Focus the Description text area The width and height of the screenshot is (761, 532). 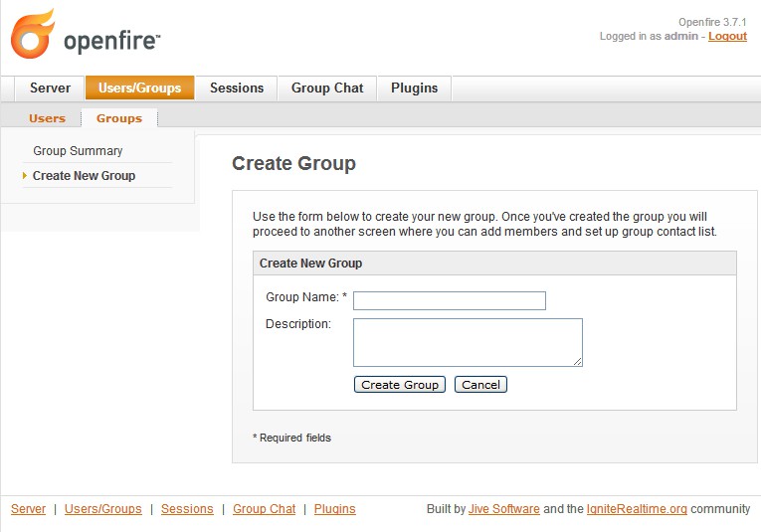point(468,342)
